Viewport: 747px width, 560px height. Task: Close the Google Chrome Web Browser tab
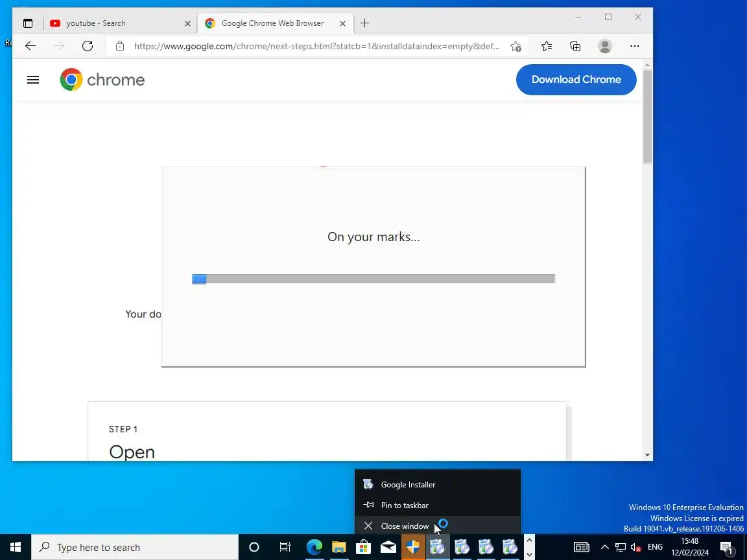[x=342, y=23]
